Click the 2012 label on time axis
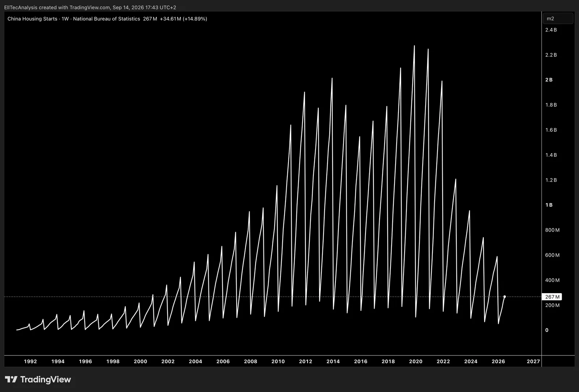This screenshot has height=392, width=579. (305, 361)
